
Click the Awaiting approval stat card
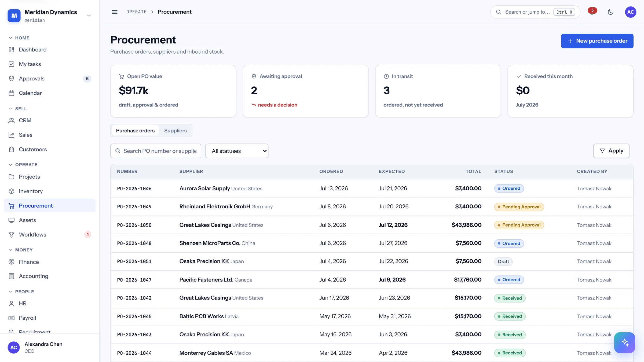click(305, 91)
